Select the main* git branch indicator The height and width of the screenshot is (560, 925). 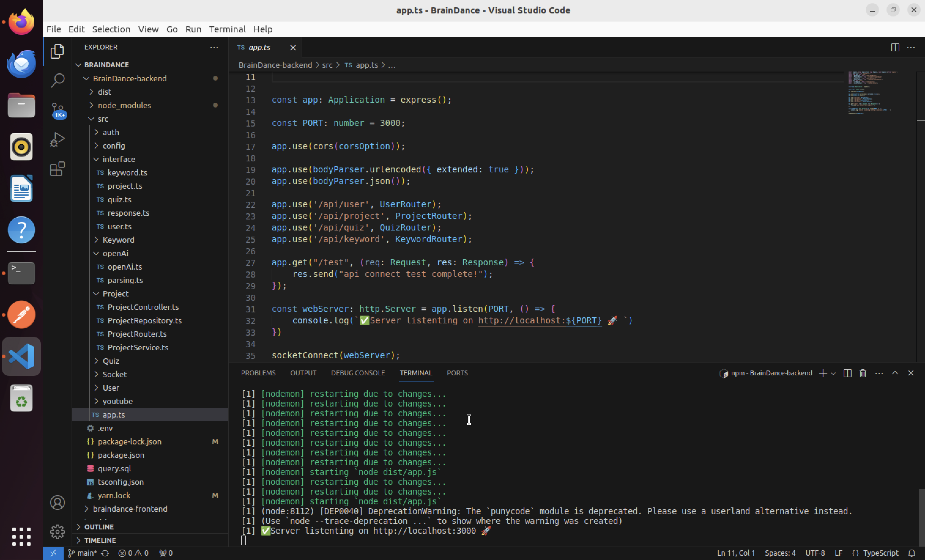[x=82, y=553]
